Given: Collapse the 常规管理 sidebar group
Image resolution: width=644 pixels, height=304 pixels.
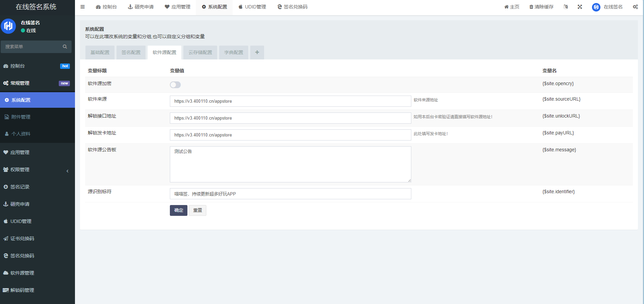Looking at the screenshot, I should tap(37, 83).
